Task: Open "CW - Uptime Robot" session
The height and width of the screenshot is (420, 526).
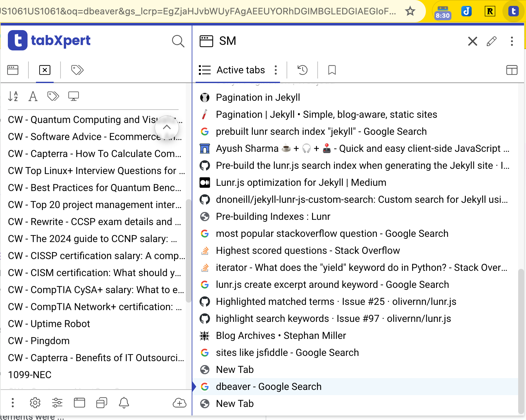Action: point(49,324)
